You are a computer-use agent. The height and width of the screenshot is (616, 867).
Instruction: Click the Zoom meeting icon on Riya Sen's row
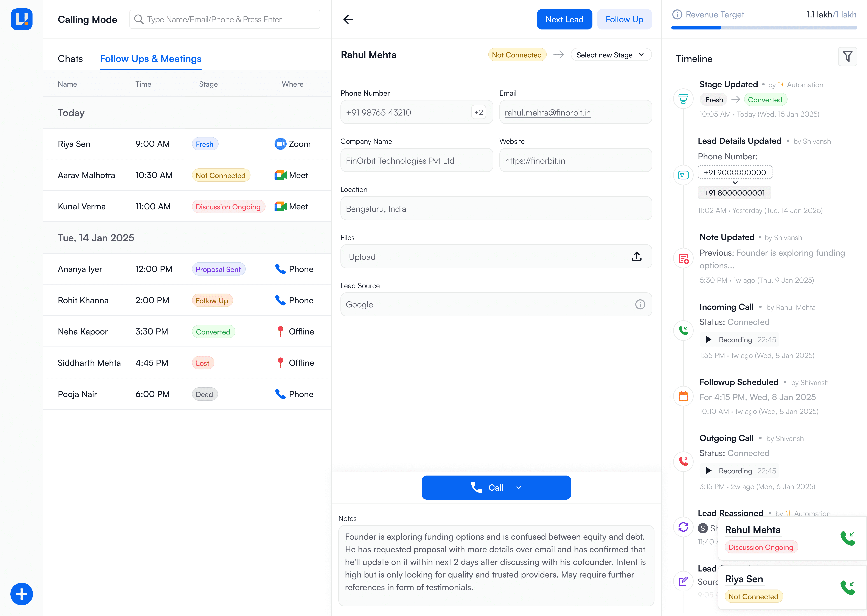click(280, 144)
